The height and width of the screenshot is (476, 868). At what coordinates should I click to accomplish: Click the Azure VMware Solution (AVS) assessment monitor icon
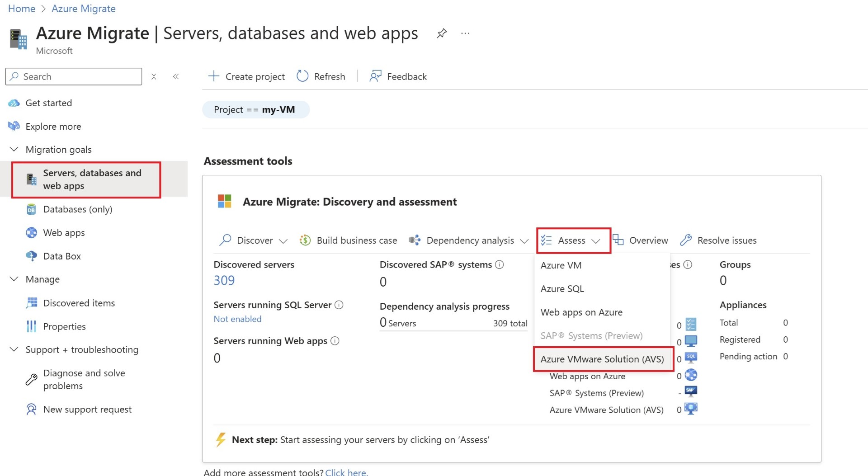coord(691,409)
